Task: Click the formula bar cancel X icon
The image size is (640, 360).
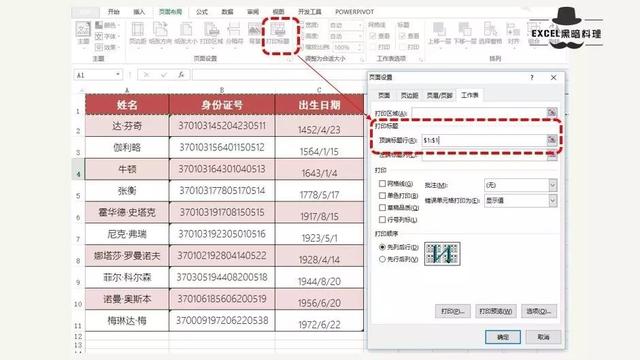Action: [147, 75]
